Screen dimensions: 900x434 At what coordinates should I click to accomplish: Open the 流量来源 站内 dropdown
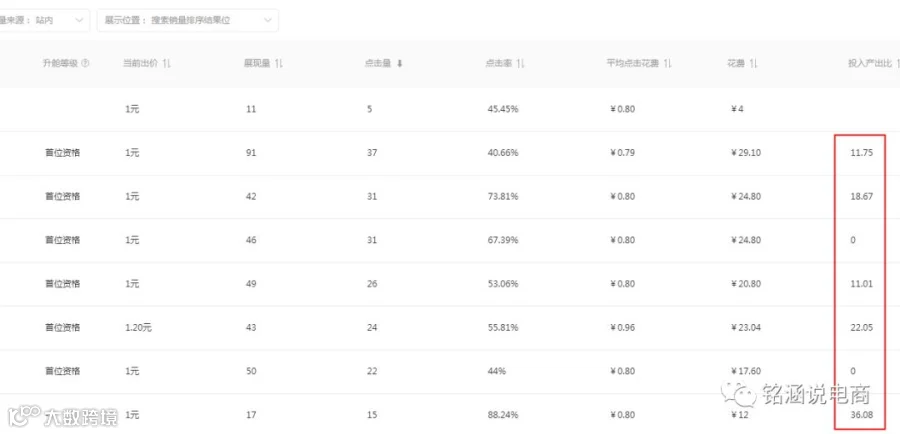[x=44, y=21]
